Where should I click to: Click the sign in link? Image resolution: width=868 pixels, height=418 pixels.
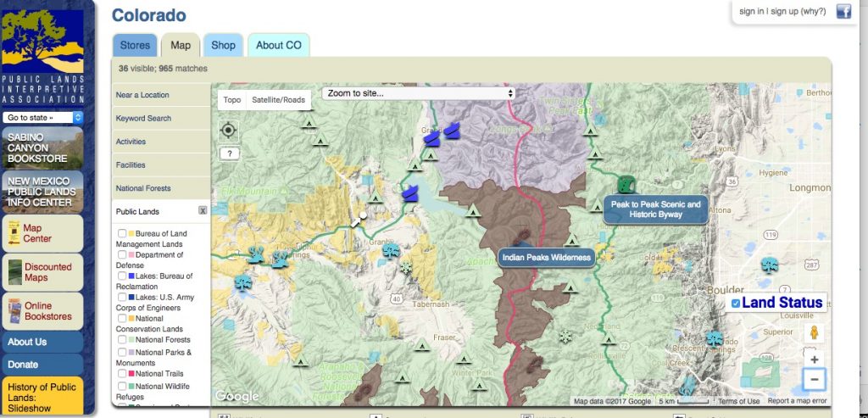tap(751, 11)
